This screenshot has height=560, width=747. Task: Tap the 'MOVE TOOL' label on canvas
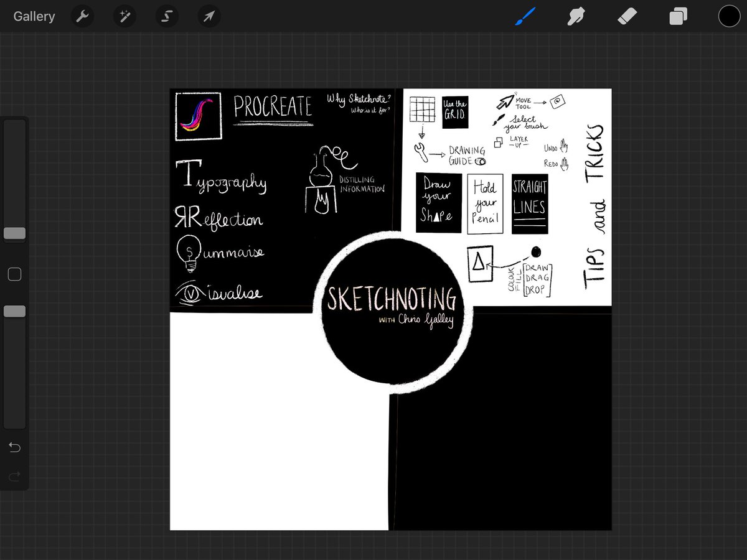click(x=523, y=103)
